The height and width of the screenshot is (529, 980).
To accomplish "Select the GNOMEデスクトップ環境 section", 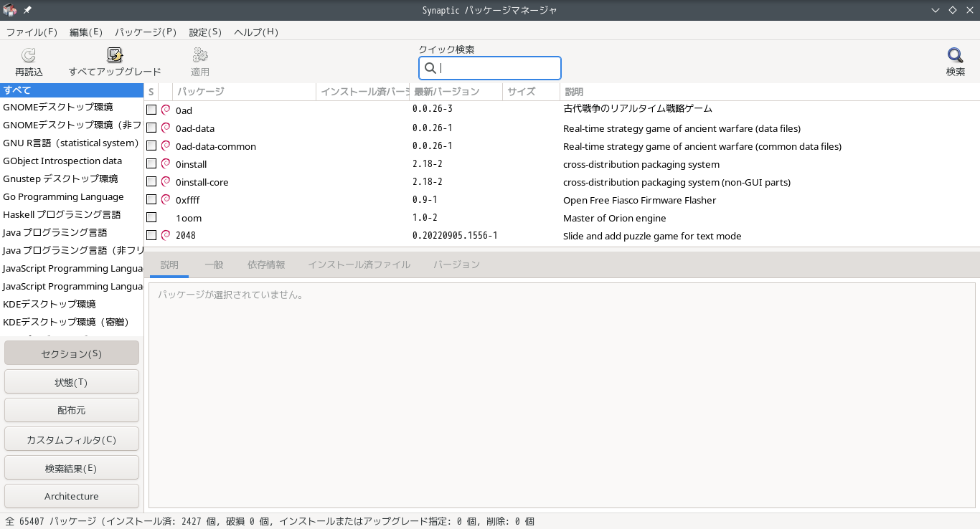I will click(72, 107).
